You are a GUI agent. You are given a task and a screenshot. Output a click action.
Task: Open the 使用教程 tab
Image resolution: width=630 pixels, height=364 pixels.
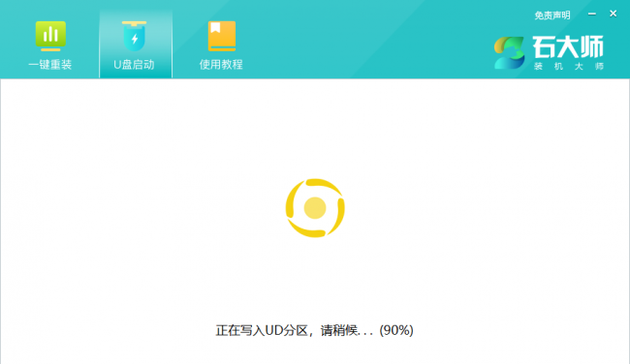click(x=221, y=45)
